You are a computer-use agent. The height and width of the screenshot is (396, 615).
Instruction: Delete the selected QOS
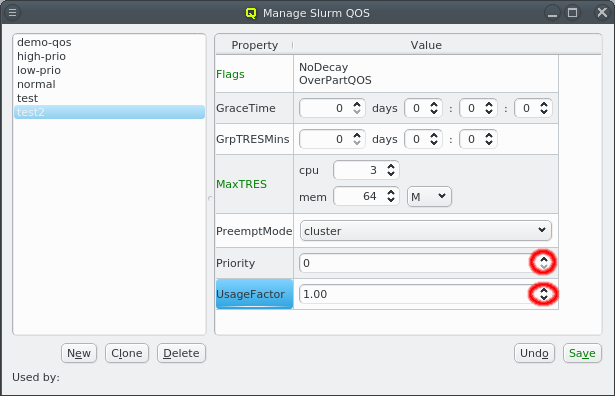(x=181, y=353)
